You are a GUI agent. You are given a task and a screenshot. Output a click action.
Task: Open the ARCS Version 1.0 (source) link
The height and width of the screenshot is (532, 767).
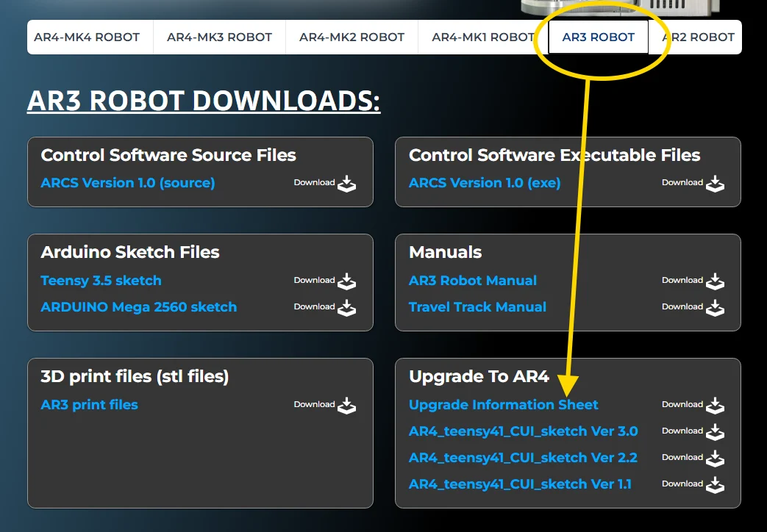[x=128, y=183]
